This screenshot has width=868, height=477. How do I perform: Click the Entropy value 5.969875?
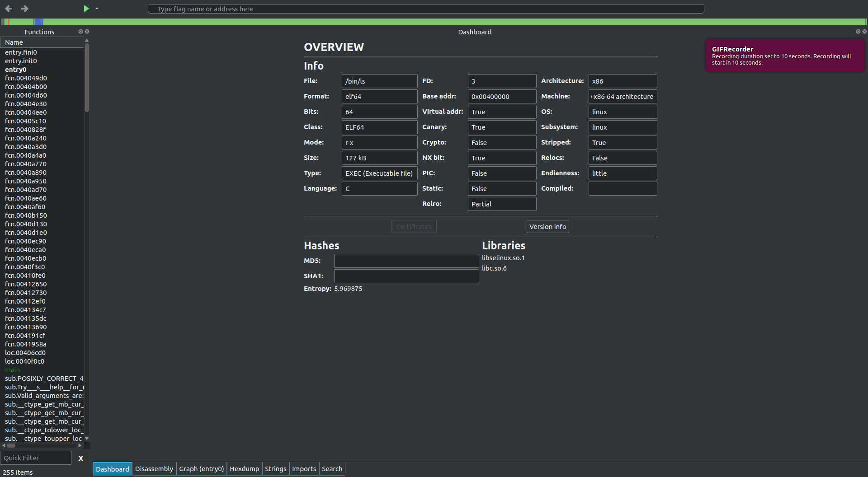348,289
